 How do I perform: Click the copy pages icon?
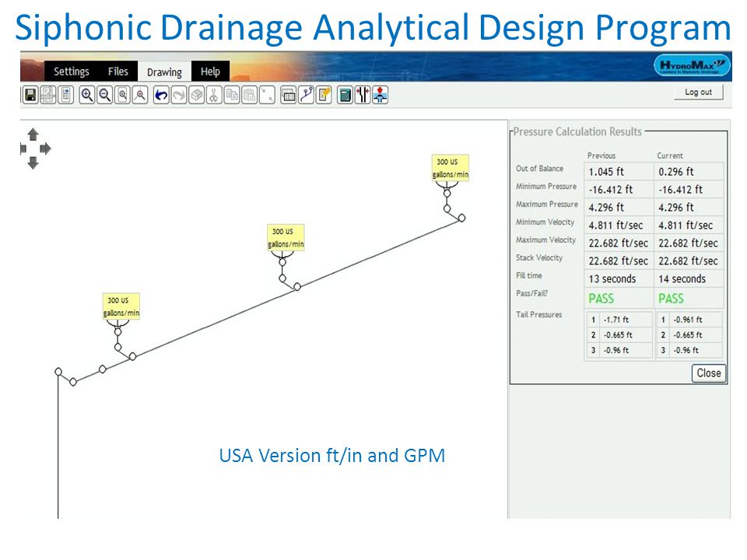tap(232, 95)
